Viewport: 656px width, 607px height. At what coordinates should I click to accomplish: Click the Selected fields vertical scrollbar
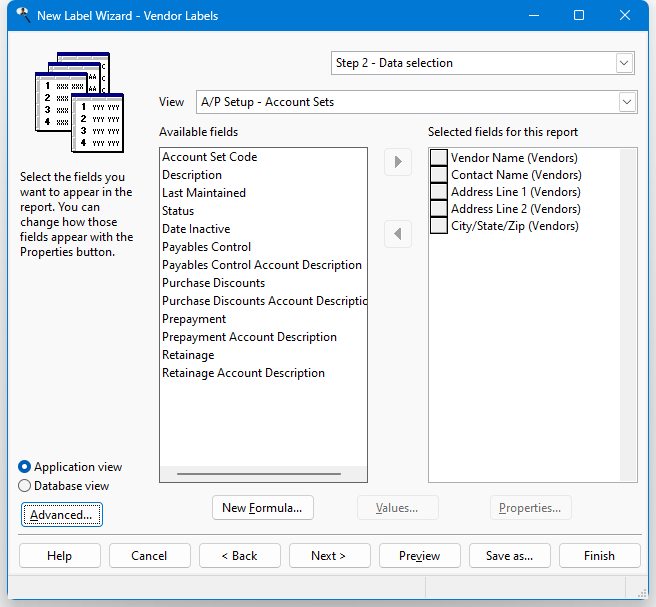[628, 315]
